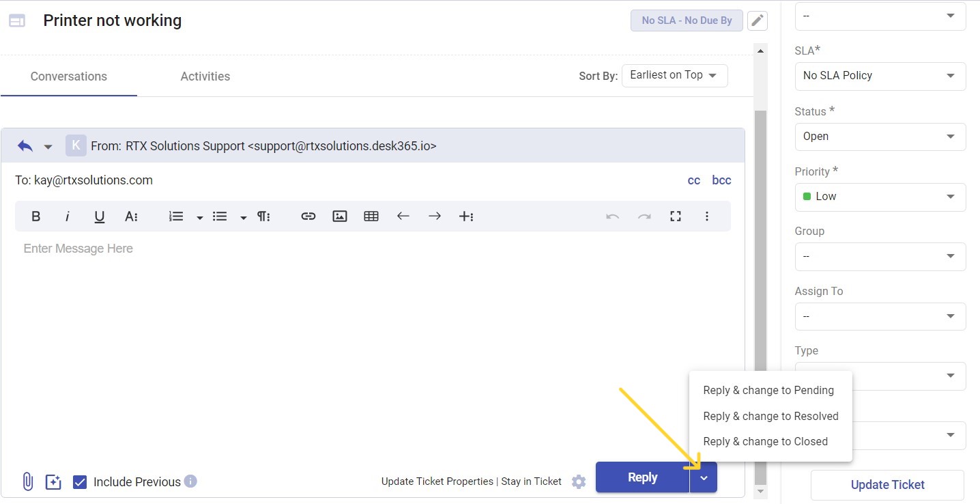Add a cc recipient

693,180
